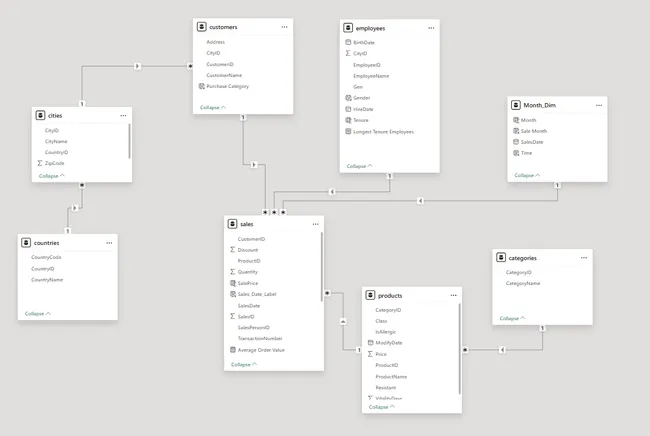Click the icon beside Longest Tenure Employees
This screenshot has width=650, height=436.
pos(348,132)
